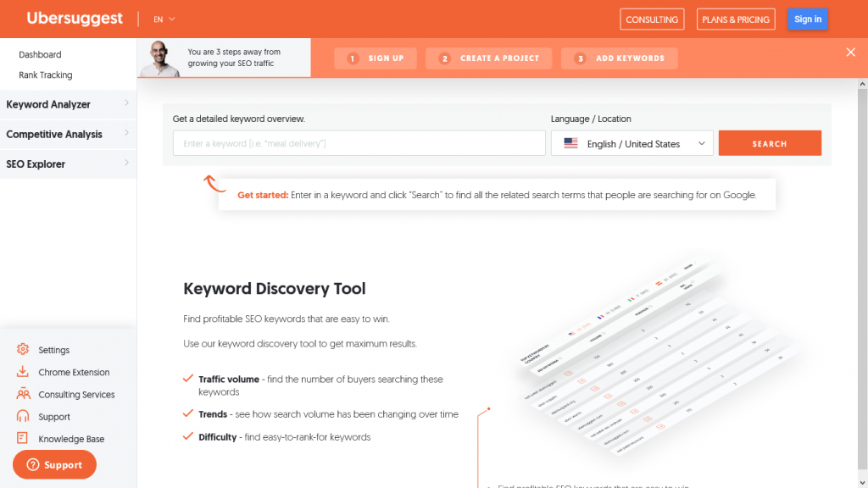
Task: Click the orange Search button
Action: tap(770, 143)
